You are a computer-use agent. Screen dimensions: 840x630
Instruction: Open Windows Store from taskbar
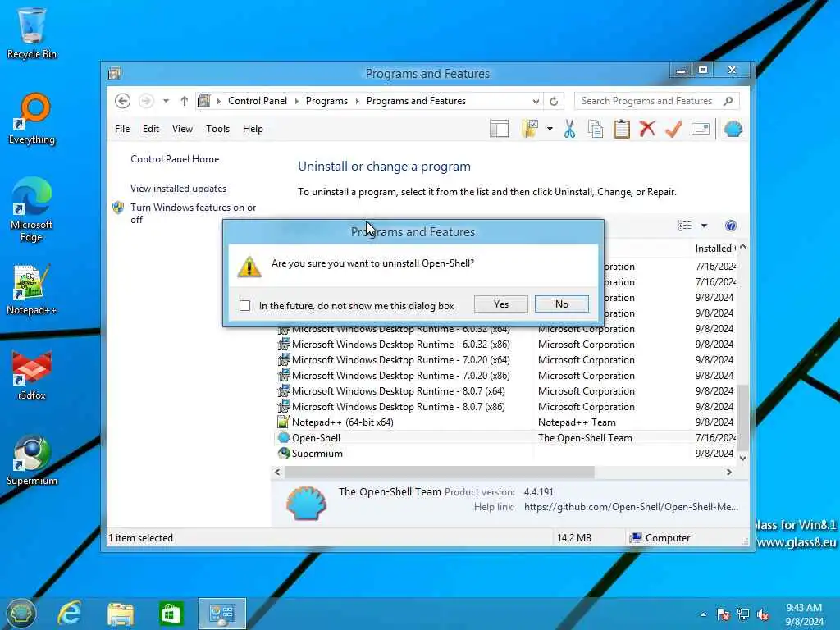[x=171, y=614]
